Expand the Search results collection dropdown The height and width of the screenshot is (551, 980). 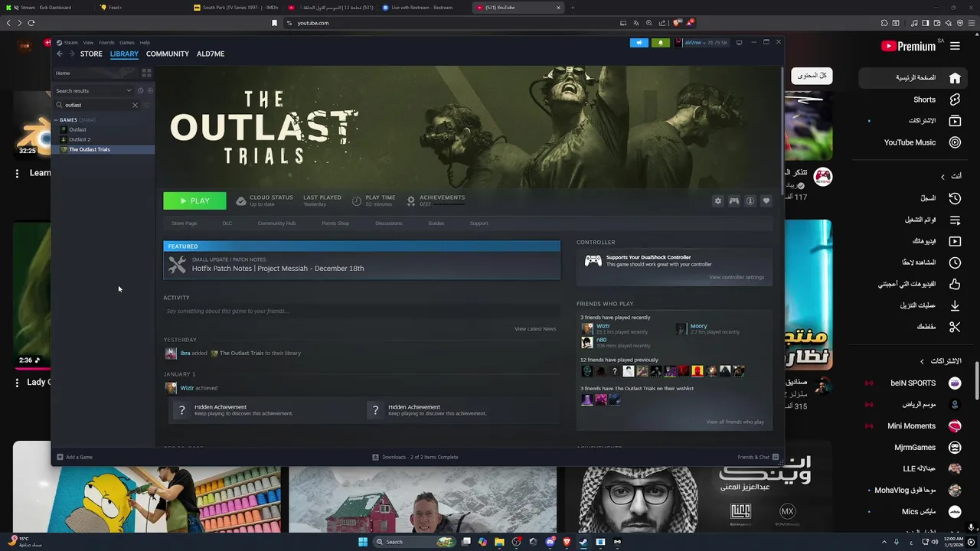[93, 90]
